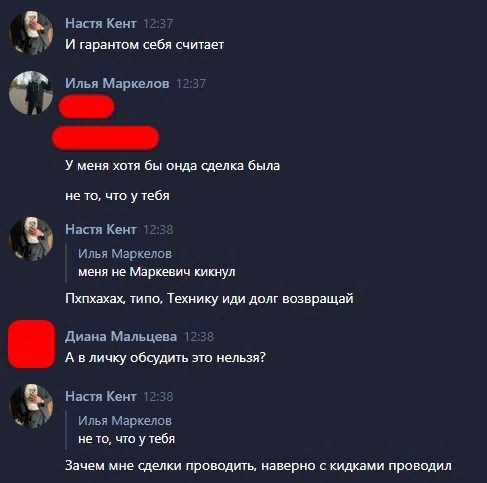Click the 12:37 timestamp beside Илья Маркелов
487x483 pixels.
[x=191, y=84]
